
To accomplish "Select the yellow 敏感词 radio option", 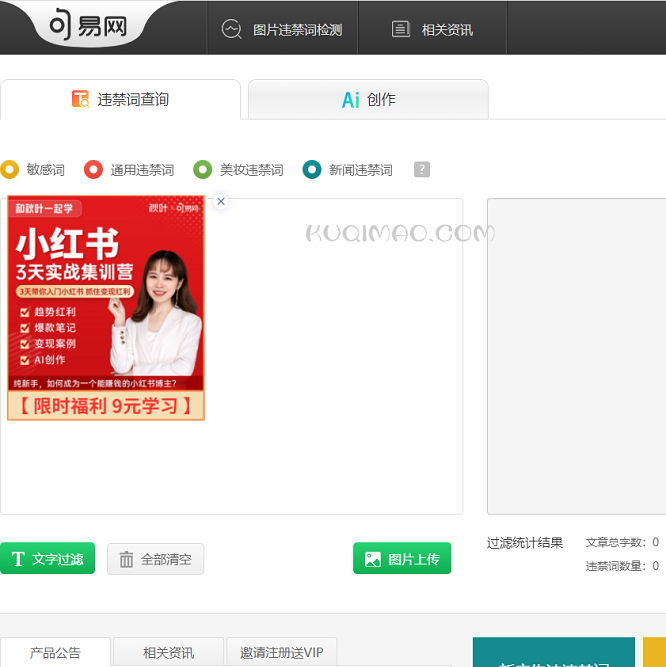I will pos(10,169).
